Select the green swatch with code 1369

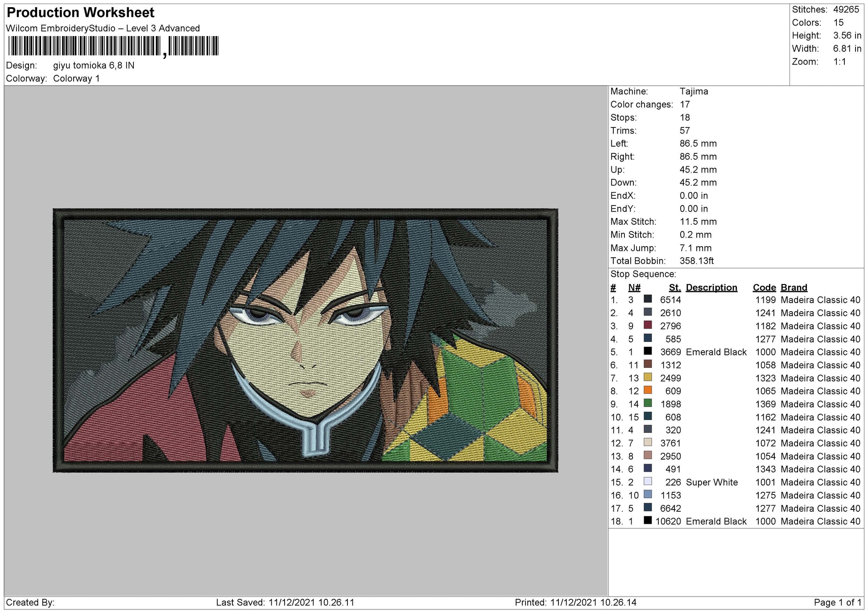(x=648, y=403)
